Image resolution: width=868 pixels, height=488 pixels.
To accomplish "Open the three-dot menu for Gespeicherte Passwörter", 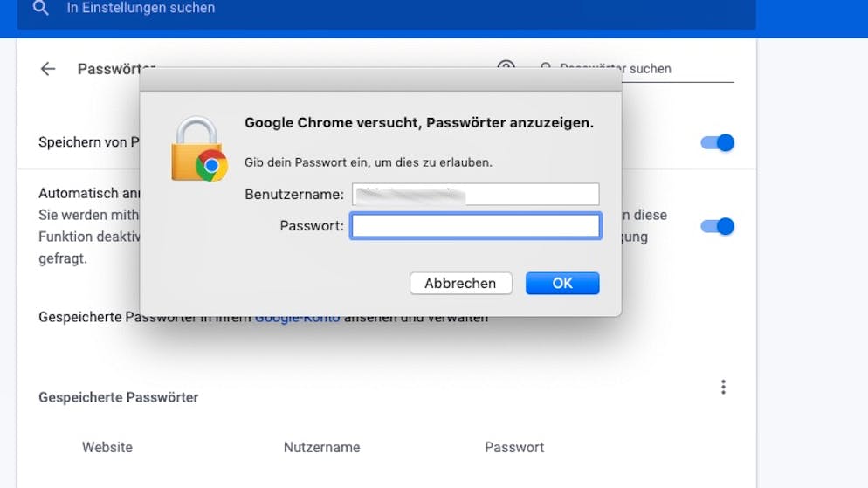I will 723,388.
